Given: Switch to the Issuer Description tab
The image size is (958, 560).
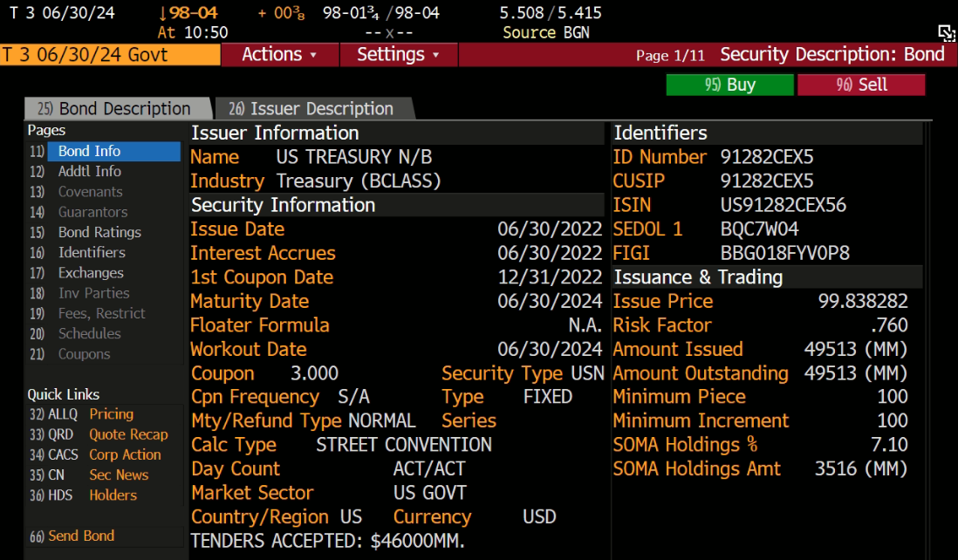Looking at the screenshot, I should click(x=314, y=109).
